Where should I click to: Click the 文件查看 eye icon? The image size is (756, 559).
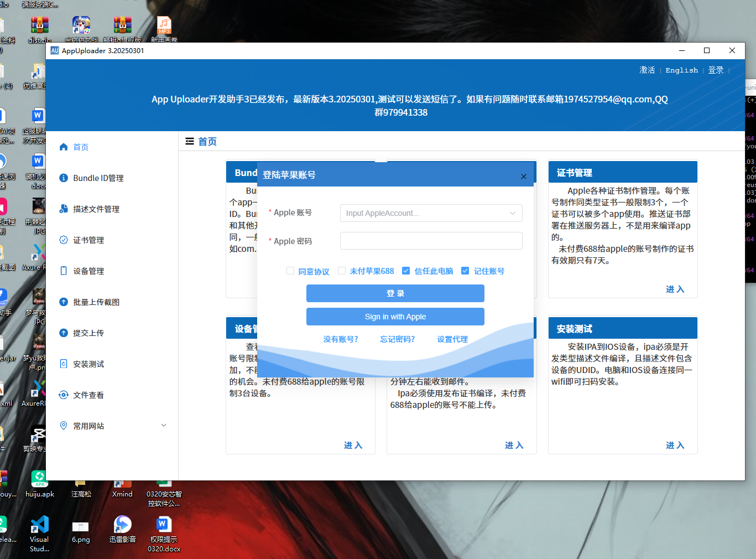(64, 395)
